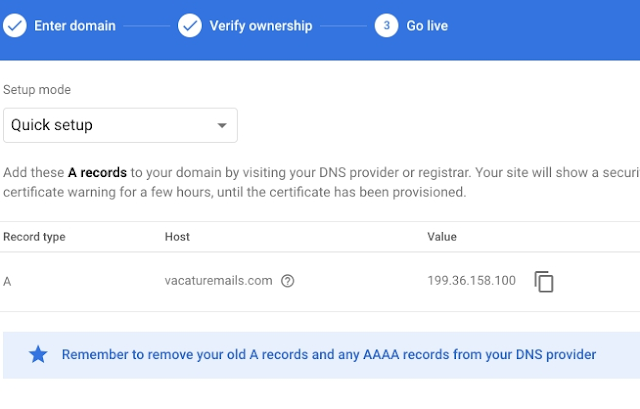Click the vacaturemails.com host text
The height and width of the screenshot is (409, 640).
coord(218,281)
